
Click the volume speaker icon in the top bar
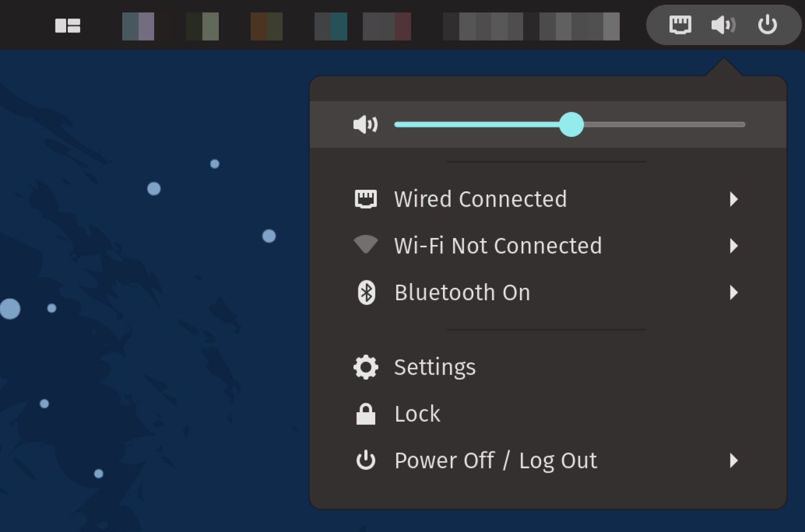(x=723, y=24)
